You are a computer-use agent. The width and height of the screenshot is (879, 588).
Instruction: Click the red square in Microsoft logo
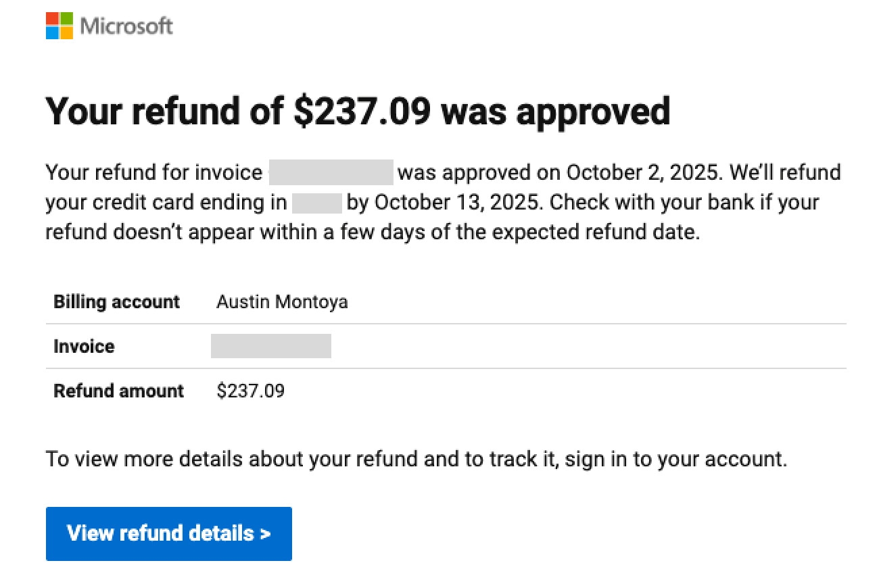click(x=52, y=19)
